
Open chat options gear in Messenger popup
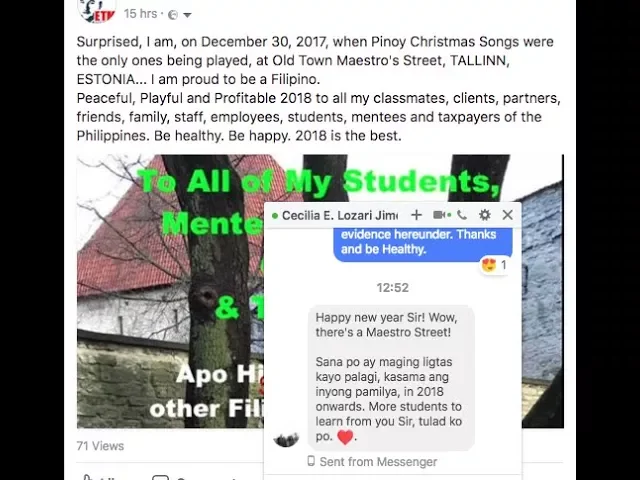click(x=484, y=215)
